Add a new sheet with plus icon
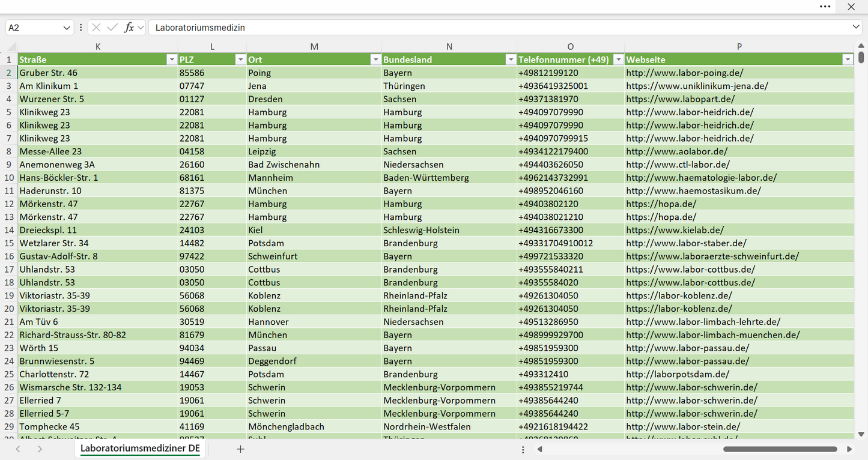Viewport: 868px width, 460px height. click(240, 449)
